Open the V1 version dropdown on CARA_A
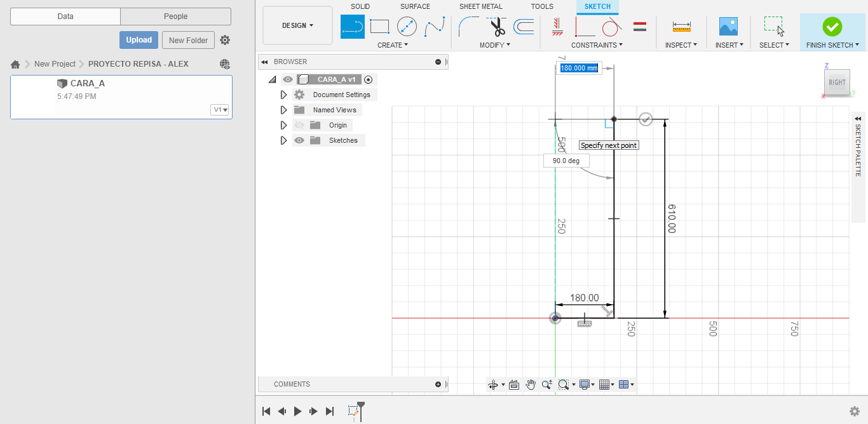Viewport: 868px width, 424px height. (220, 110)
